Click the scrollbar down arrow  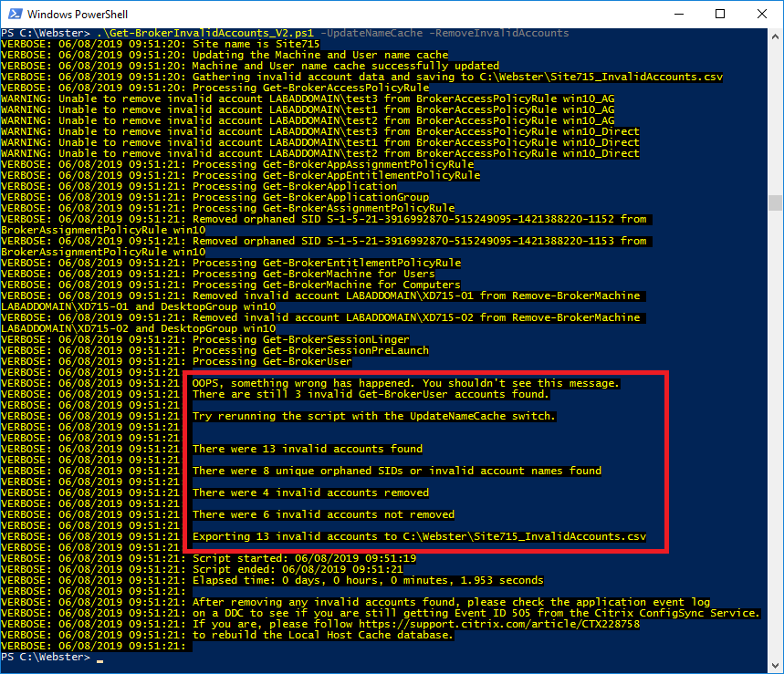coord(775,666)
